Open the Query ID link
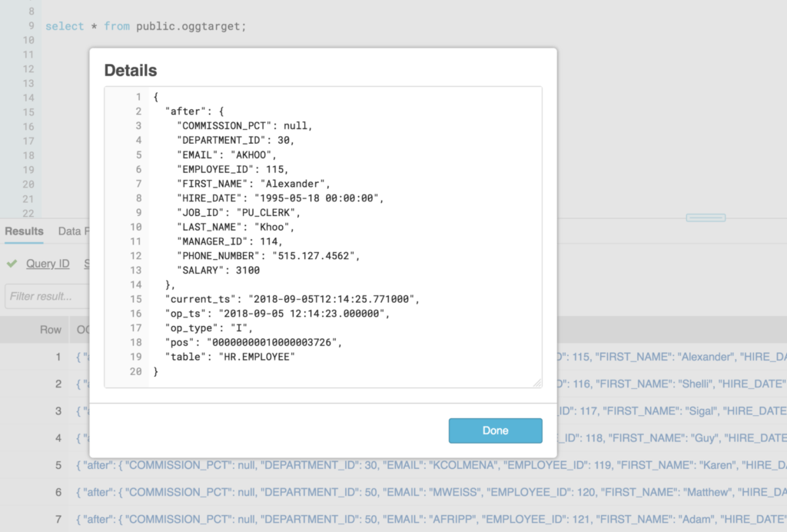 pyautogui.click(x=48, y=264)
